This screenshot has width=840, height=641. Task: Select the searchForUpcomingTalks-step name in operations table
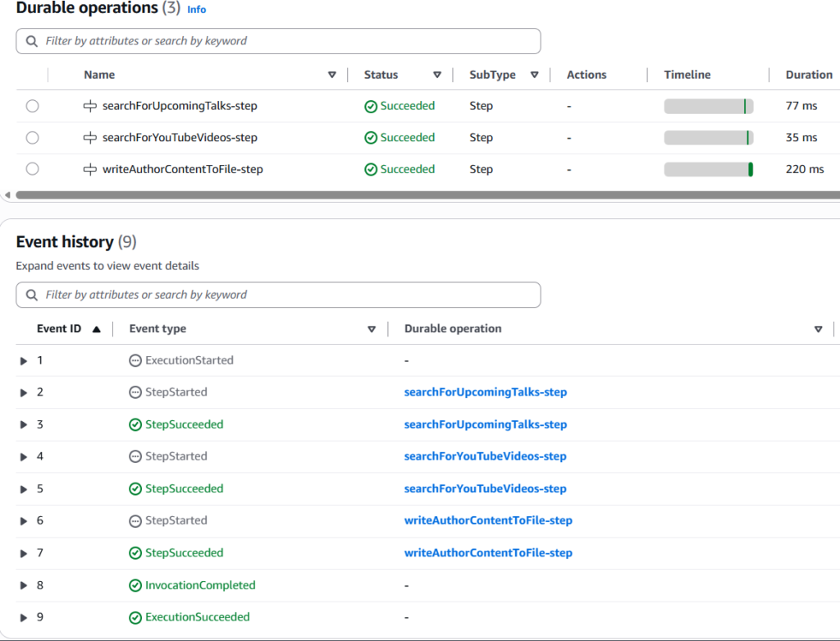[180, 106]
